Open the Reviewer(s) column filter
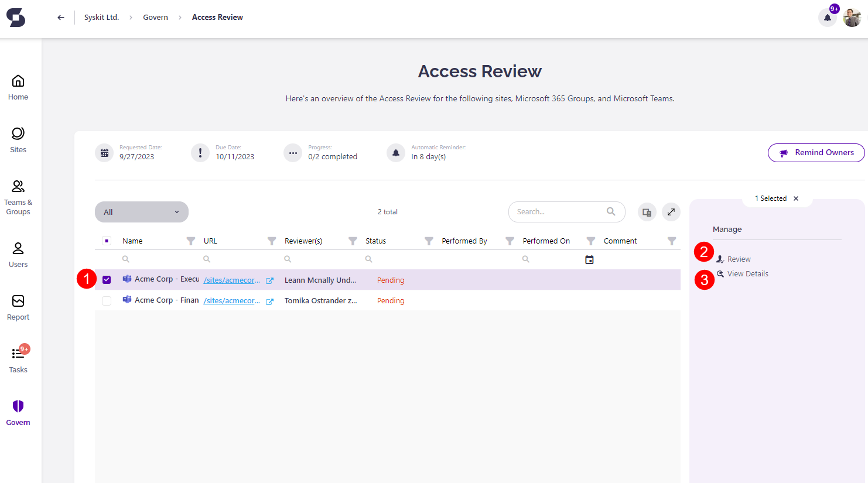The height and width of the screenshot is (483, 868). click(x=352, y=240)
